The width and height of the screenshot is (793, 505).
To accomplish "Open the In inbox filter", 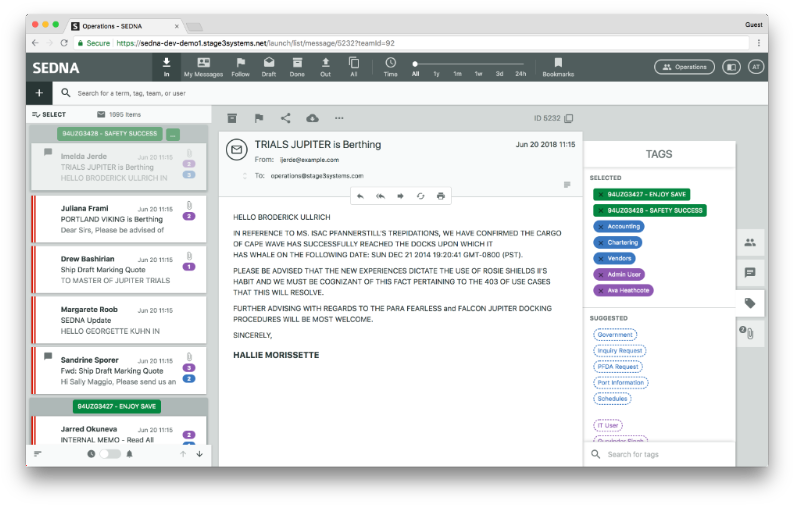I will tap(166, 67).
